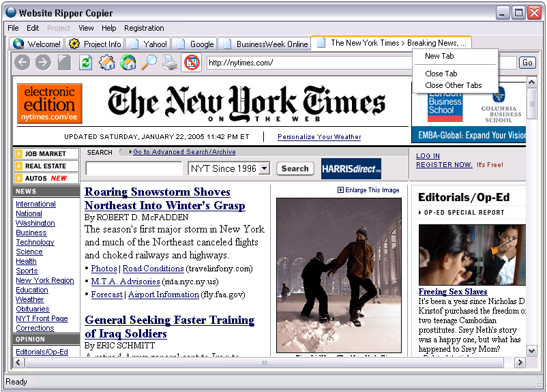Toggle the popup blocker icon
The height and width of the screenshot is (392, 547).
pos(192,63)
